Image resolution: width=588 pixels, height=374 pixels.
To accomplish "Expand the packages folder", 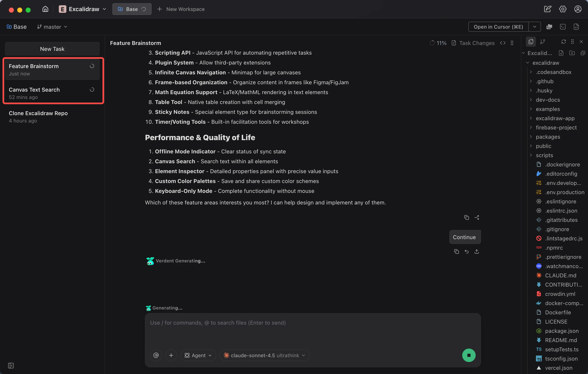I will pos(531,137).
